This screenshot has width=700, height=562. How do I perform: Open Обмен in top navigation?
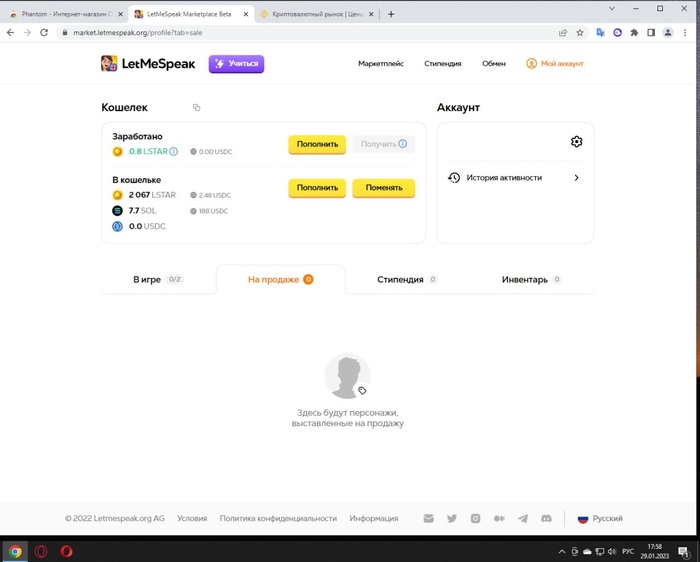[x=494, y=64]
